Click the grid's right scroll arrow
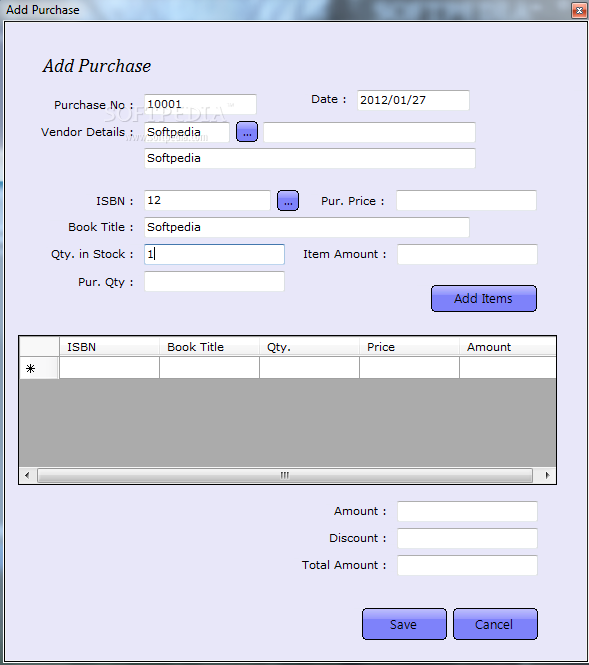The width and height of the screenshot is (589, 665). [547, 475]
